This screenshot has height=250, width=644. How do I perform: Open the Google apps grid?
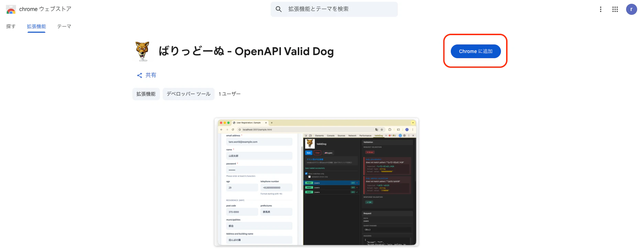click(615, 9)
